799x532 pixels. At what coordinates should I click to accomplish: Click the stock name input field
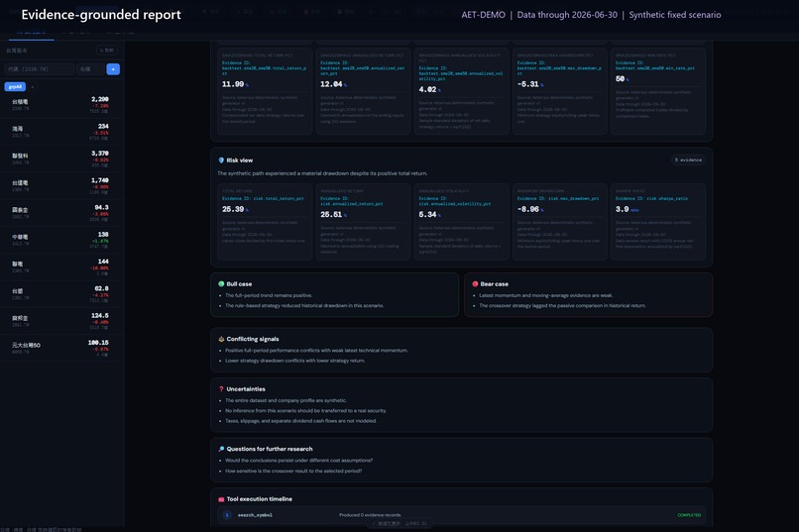(90, 68)
